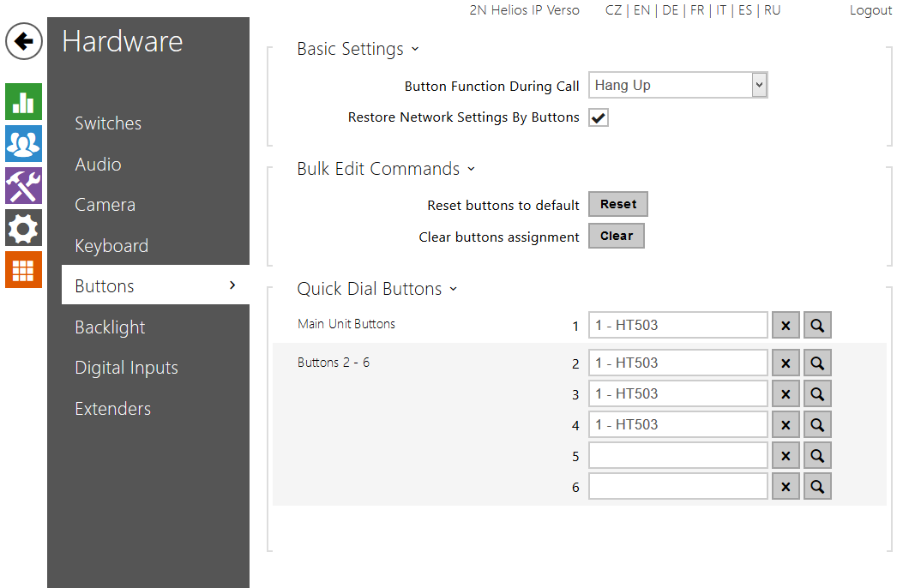Open the Switches menu item

(x=108, y=123)
